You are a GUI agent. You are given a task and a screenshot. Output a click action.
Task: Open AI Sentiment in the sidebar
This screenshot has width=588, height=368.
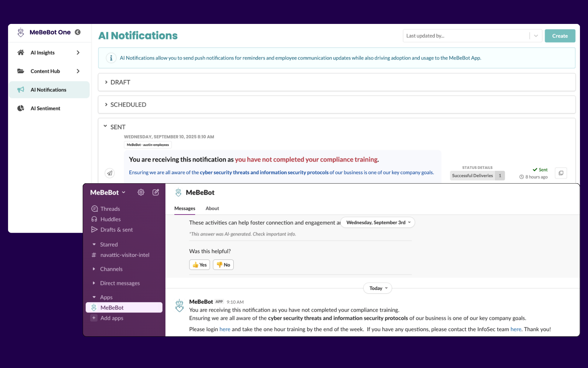pyautogui.click(x=49, y=108)
